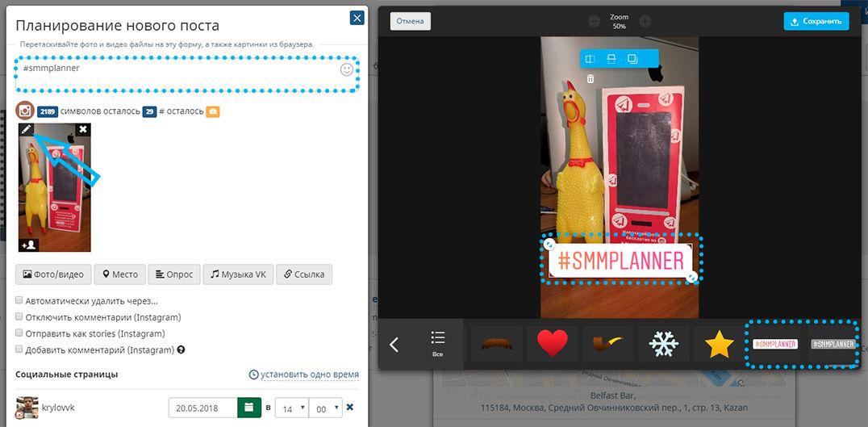Flip the sticker horizontally in the editor toolbar
The image size is (868, 427).
pyautogui.click(x=590, y=59)
